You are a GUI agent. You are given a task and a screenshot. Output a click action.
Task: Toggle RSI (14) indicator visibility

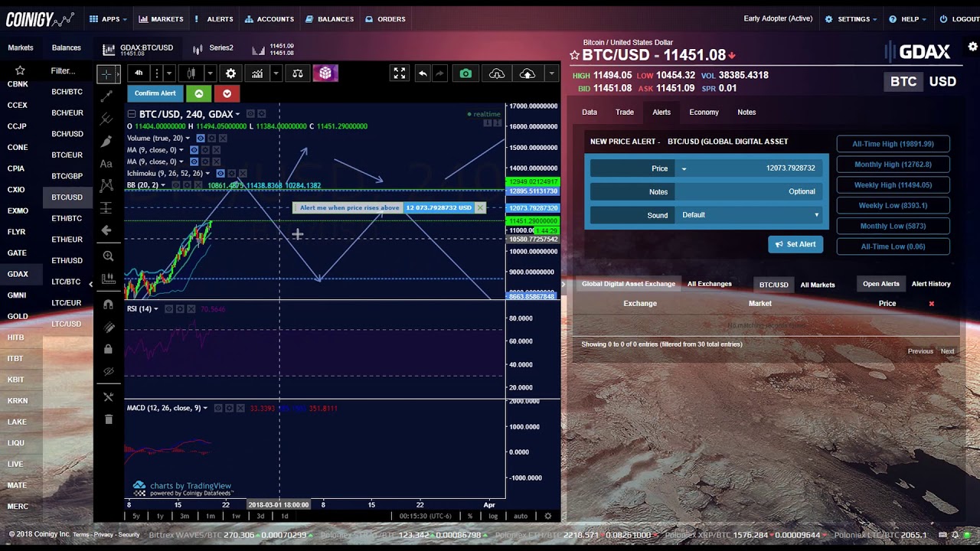pyautogui.click(x=169, y=309)
